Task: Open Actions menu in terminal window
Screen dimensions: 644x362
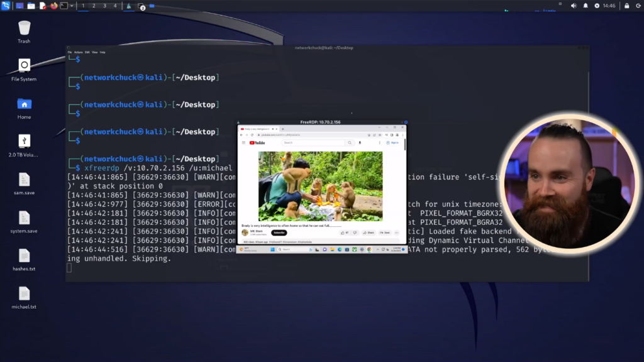Action: point(78,52)
